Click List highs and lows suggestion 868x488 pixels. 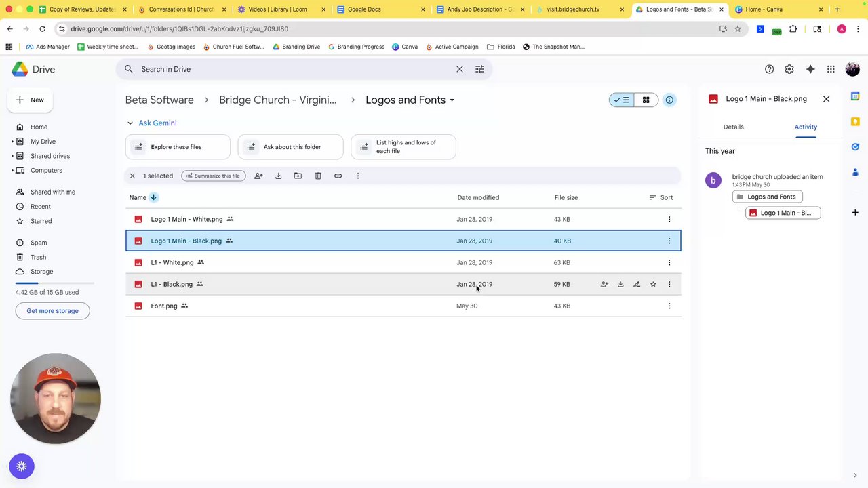[403, 147]
